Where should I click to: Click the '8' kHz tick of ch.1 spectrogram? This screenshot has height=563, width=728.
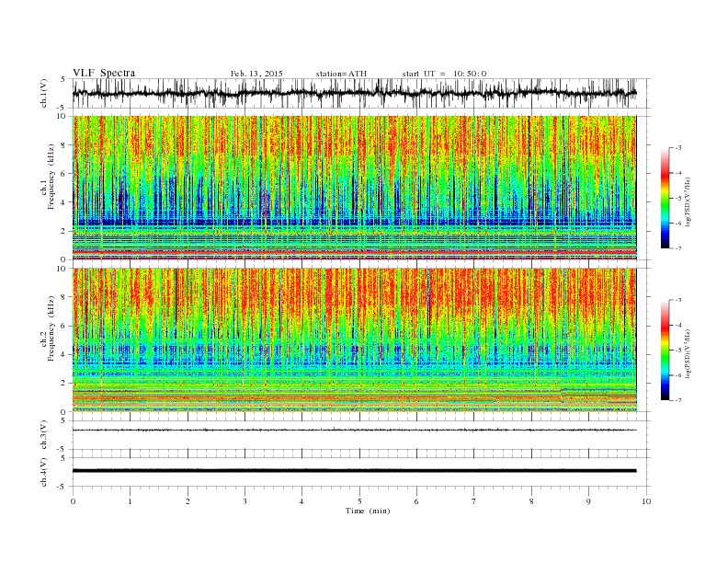(64, 145)
